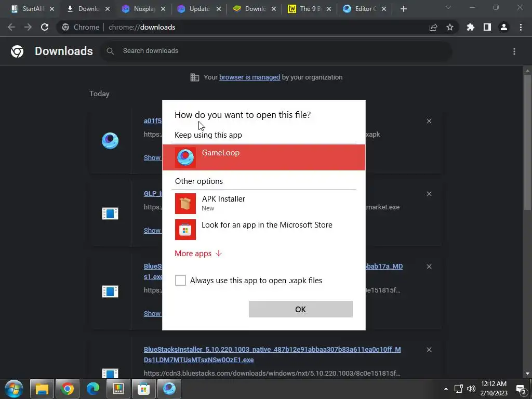The height and width of the screenshot is (399, 532).
Task: Close the Editor tab
Action: coord(384,9)
